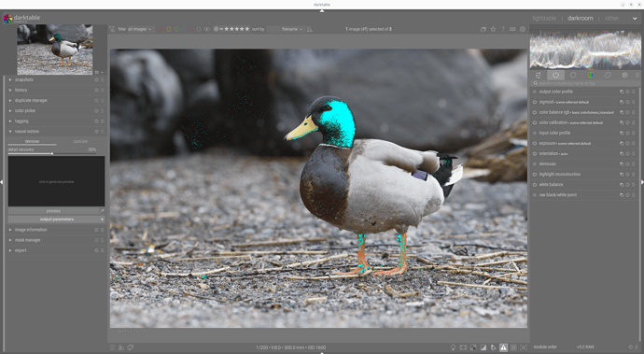644x354 pixels.
Task: Click the duck navigation thumbnail
Action: tap(55, 50)
